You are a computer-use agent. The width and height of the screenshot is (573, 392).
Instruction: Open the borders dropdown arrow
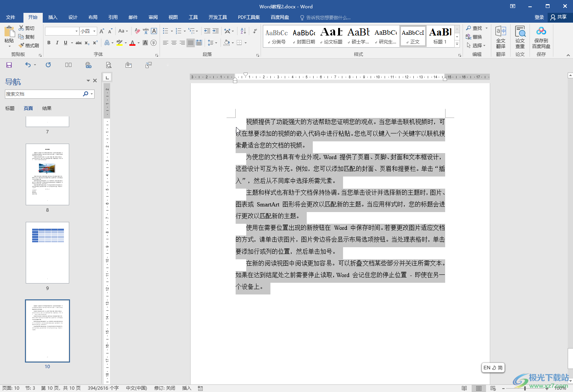pos(245,43)
